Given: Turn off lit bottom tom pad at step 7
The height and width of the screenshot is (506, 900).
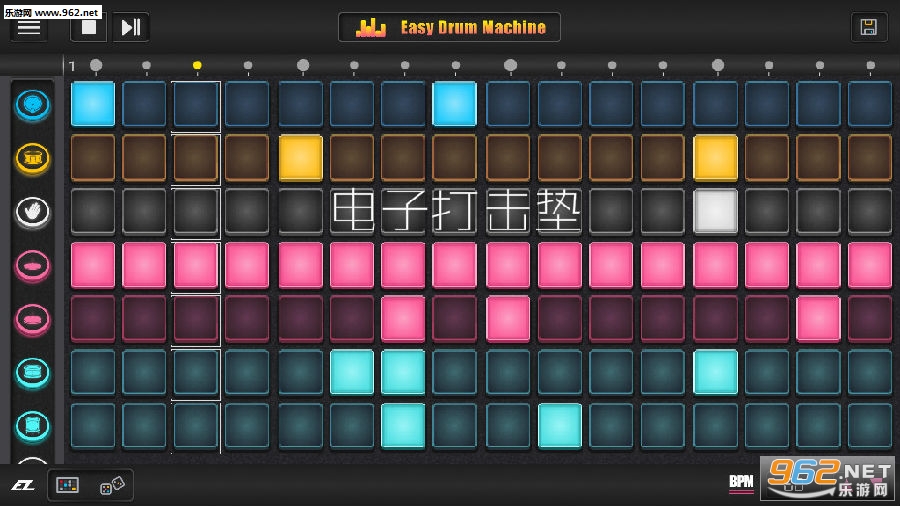Looking at the screenshot, I should pyautogui.click(x=403, y=426).
